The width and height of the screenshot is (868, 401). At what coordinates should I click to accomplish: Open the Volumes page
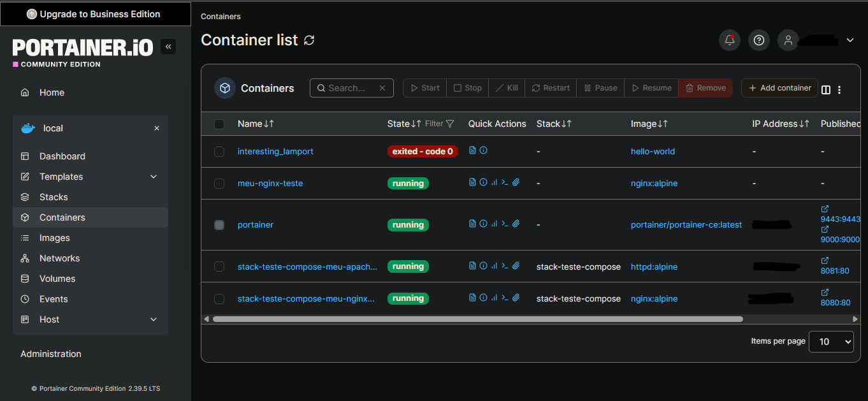(x=90, y=279)
